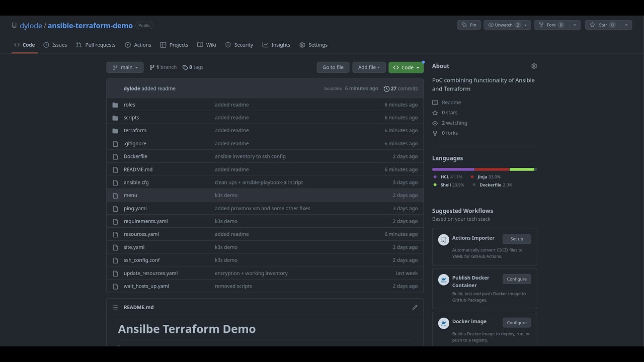Open the Projects tab
Viewport: 644px width, 362px height.
pos(174,45)
